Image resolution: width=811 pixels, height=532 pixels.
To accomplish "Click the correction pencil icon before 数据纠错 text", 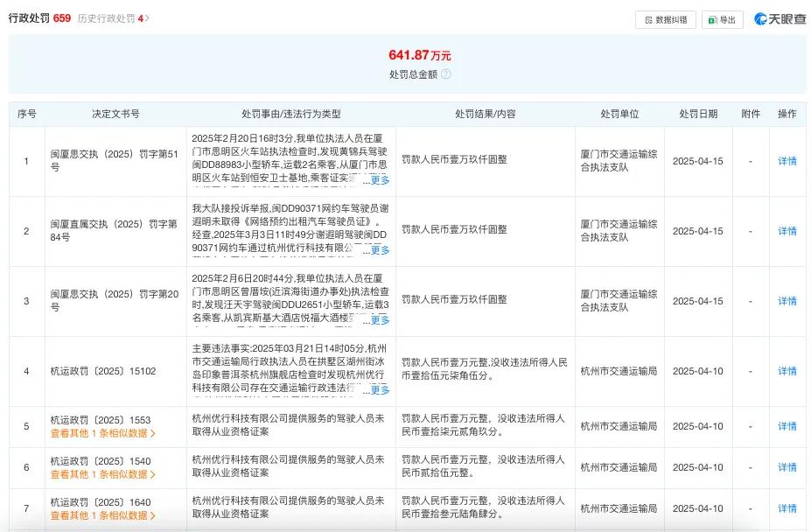I will [647, 19].
